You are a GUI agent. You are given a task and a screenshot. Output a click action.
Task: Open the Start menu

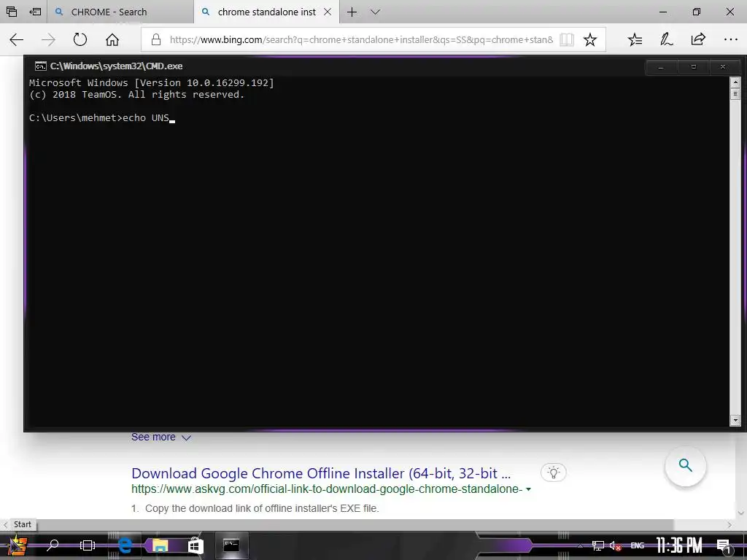(18, 545)
